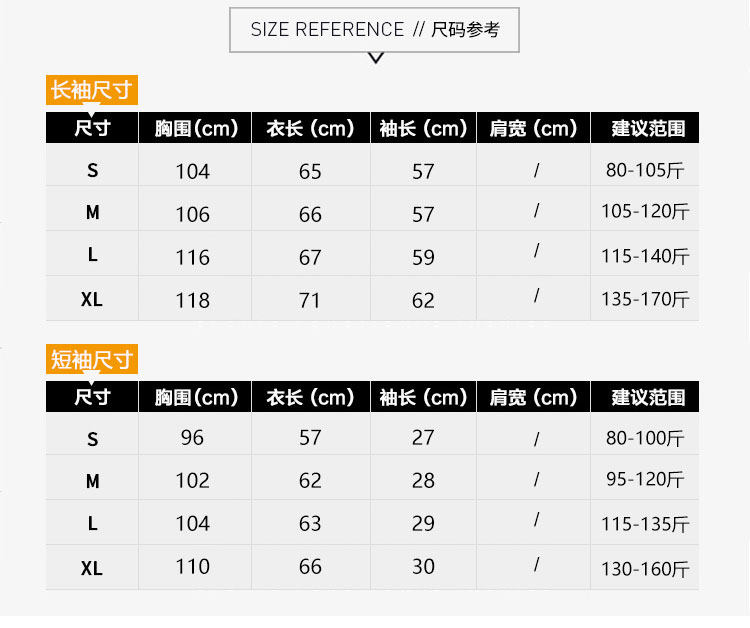
Task: Click the chest value 96
Action: click(193, 437)
